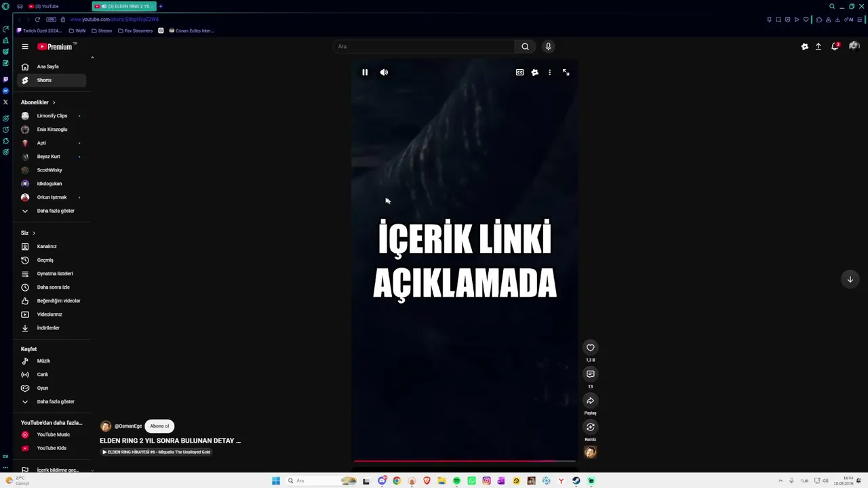This screenshot has height=488, width=868.
Task: Open the Canlı live category
Action: coord(53,375)
